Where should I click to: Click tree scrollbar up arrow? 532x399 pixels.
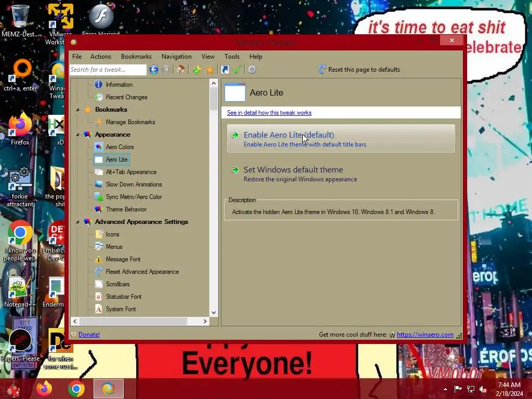point(214,83)
